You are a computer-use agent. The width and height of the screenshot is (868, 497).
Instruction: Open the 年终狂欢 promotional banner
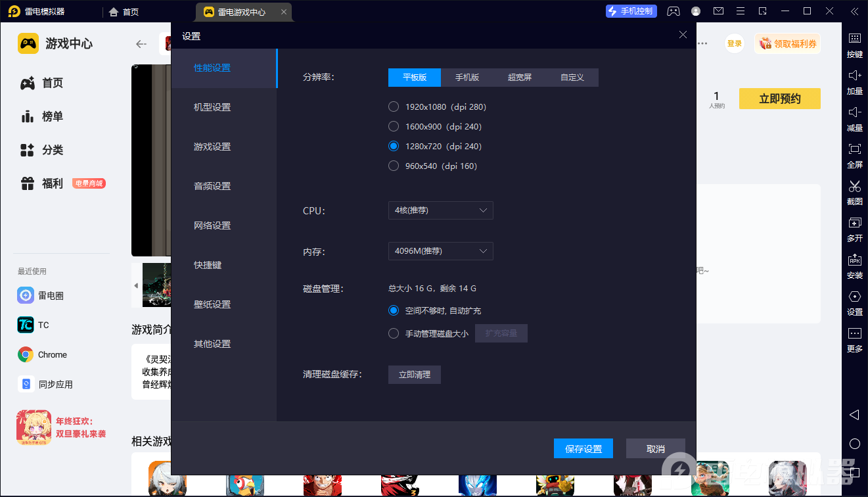62,427
